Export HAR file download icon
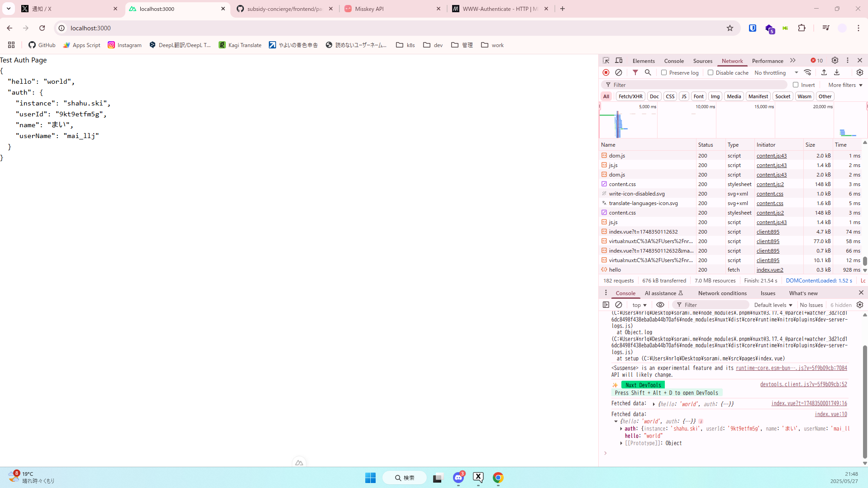Viewport: 868px width, 488px height. coord(837,72)
